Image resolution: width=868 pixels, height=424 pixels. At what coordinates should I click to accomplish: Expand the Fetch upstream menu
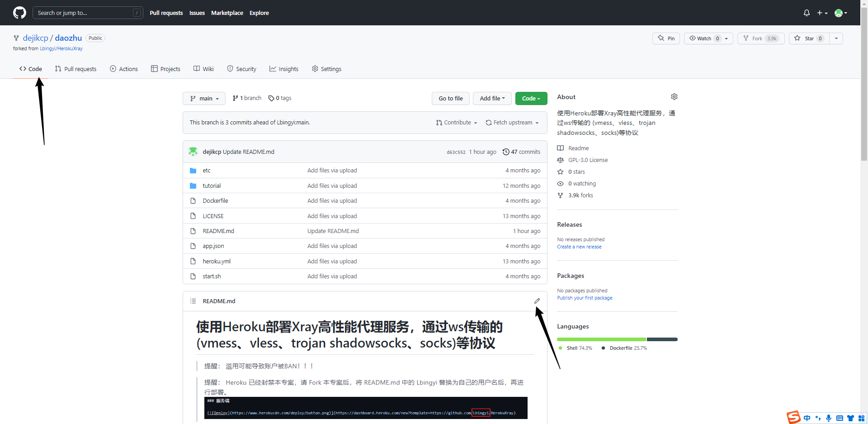tap(512, 123)
